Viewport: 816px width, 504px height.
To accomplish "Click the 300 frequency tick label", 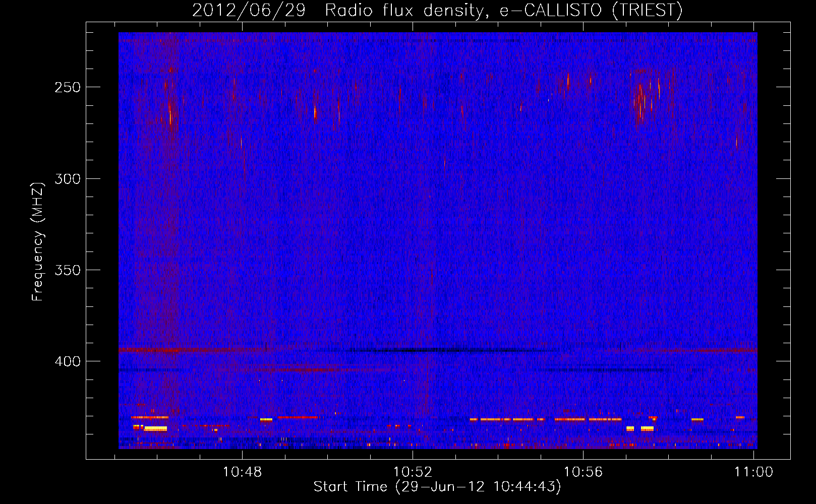I will click(x=68, y=179).
